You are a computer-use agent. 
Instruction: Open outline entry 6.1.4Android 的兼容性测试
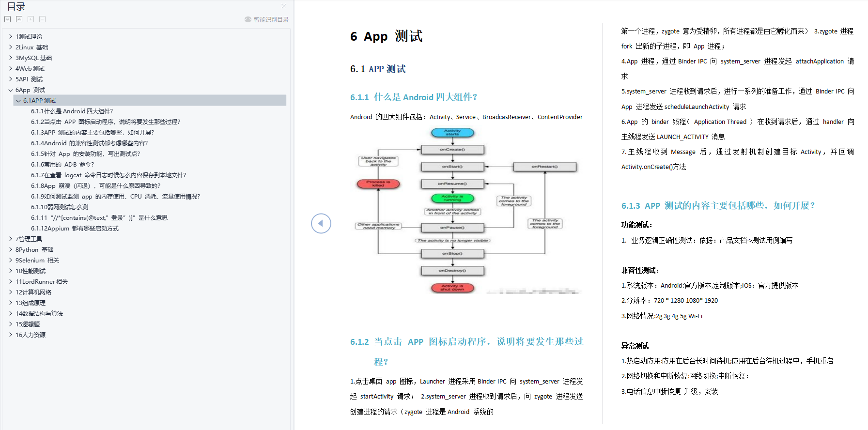(x=89, y=143)
